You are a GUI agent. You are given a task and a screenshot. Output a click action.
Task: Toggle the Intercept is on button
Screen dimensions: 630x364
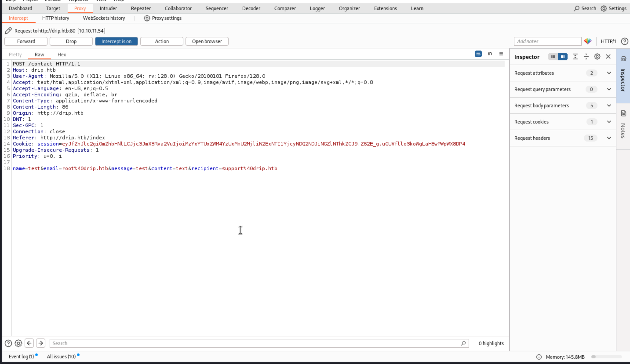[x=116, y=41]
